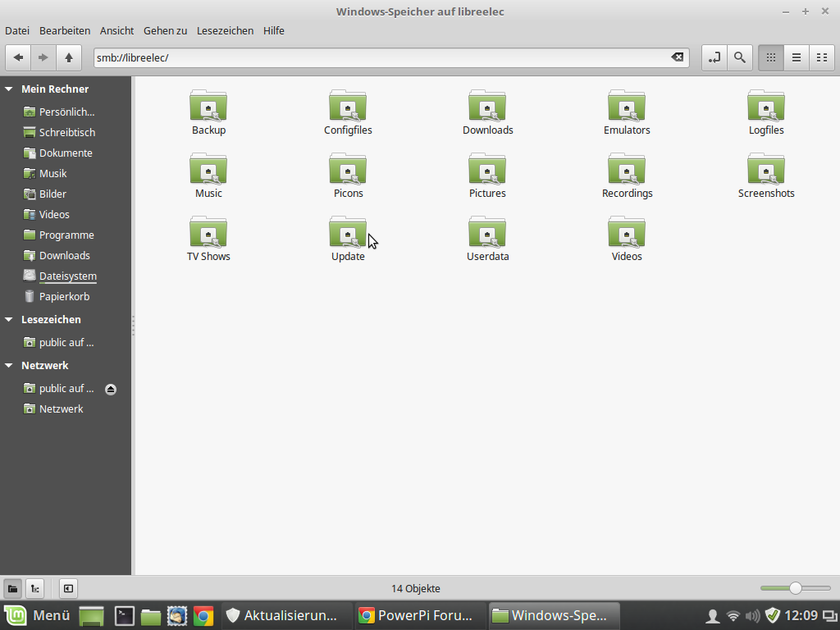Image resolution: width=840 pixels, height=630 pixels.
Task: Eject the public network share
Action: (111, 389)
